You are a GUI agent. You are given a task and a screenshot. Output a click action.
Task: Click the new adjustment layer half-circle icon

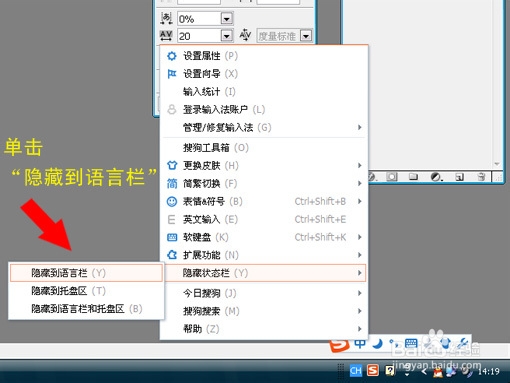pos(436,177)
